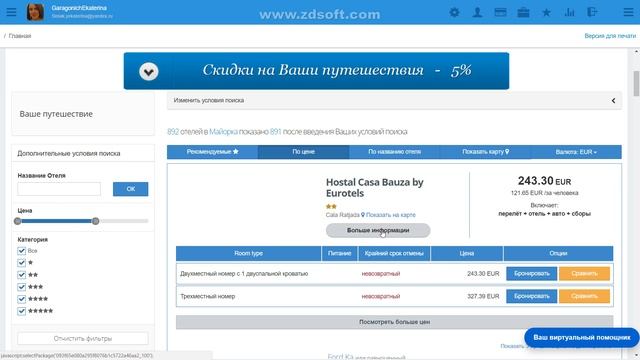Click the Цена column header
Screen dimensions: 640x360
(x=467, y=253)
